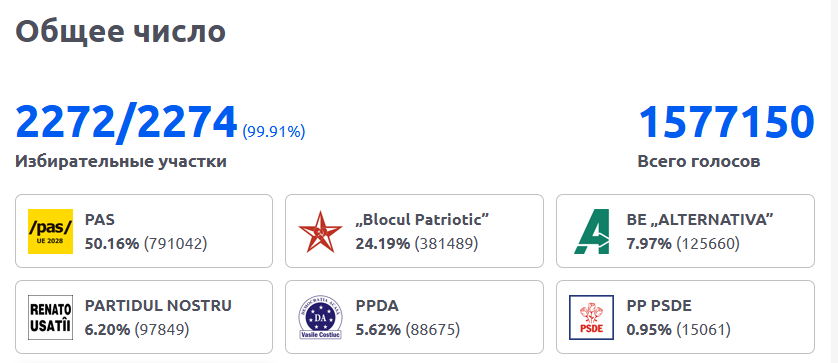838x363 pixels.
Task: Click the green ALTERNATIVA bloc logo
Action: point(591,231)
